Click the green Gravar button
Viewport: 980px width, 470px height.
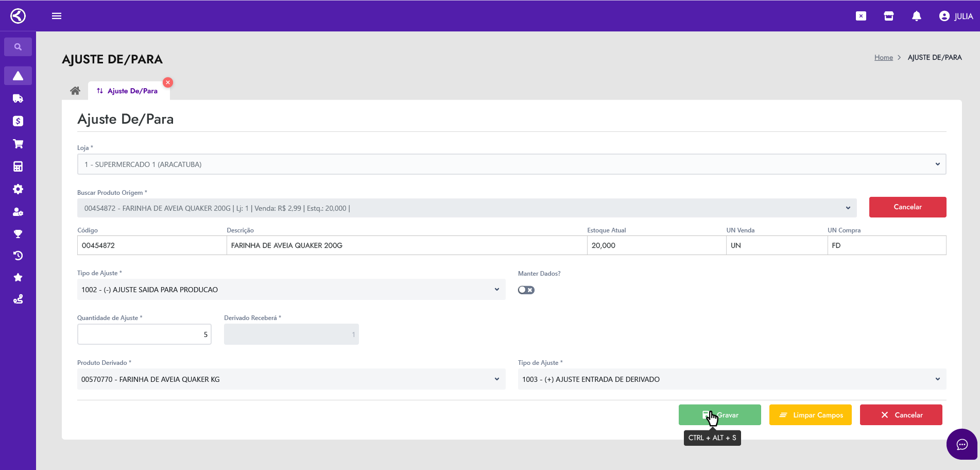pyautogui.click(x=719, y=415)
